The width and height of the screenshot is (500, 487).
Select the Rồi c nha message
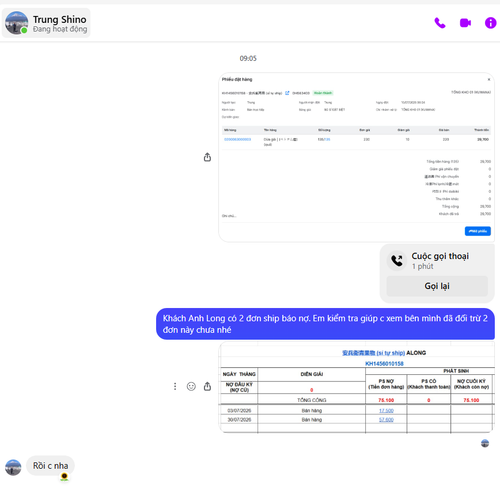[50, 466]
